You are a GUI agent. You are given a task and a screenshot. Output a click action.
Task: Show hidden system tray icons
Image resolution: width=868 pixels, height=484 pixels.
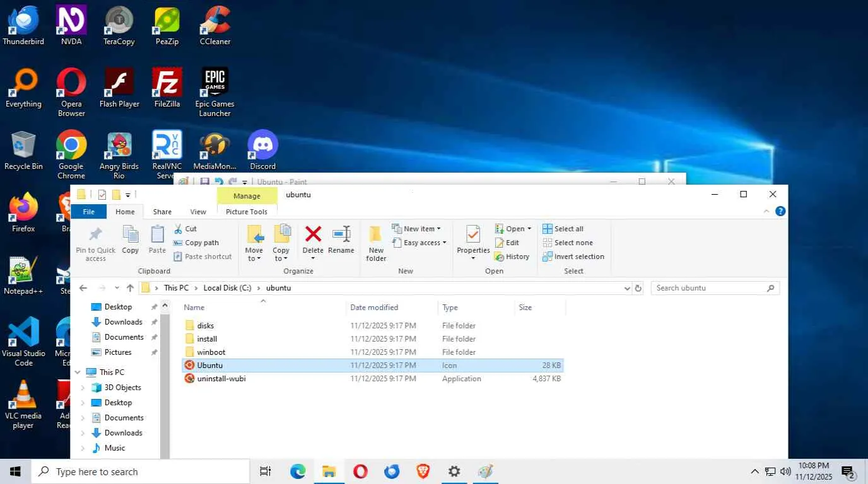tap(754, 471)
